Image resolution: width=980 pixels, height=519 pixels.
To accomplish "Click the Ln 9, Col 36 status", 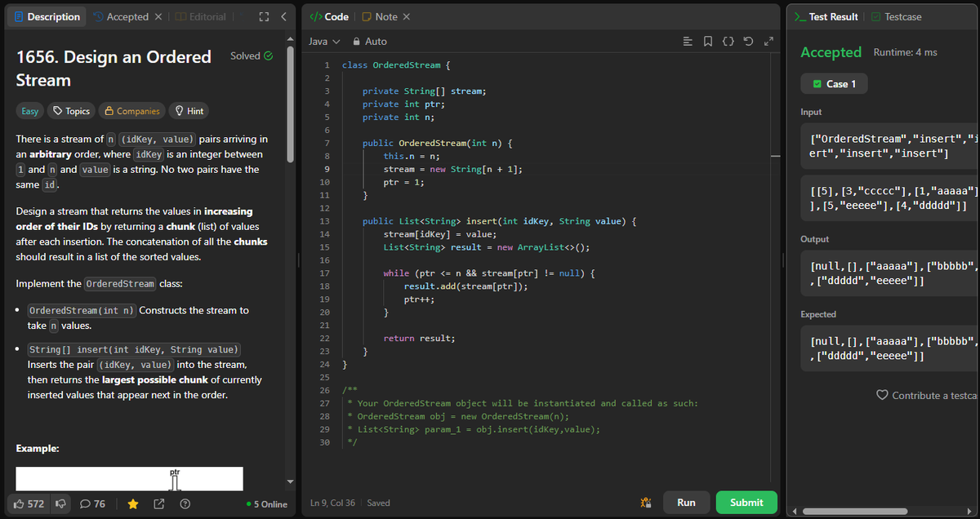I will coord(333,503).
